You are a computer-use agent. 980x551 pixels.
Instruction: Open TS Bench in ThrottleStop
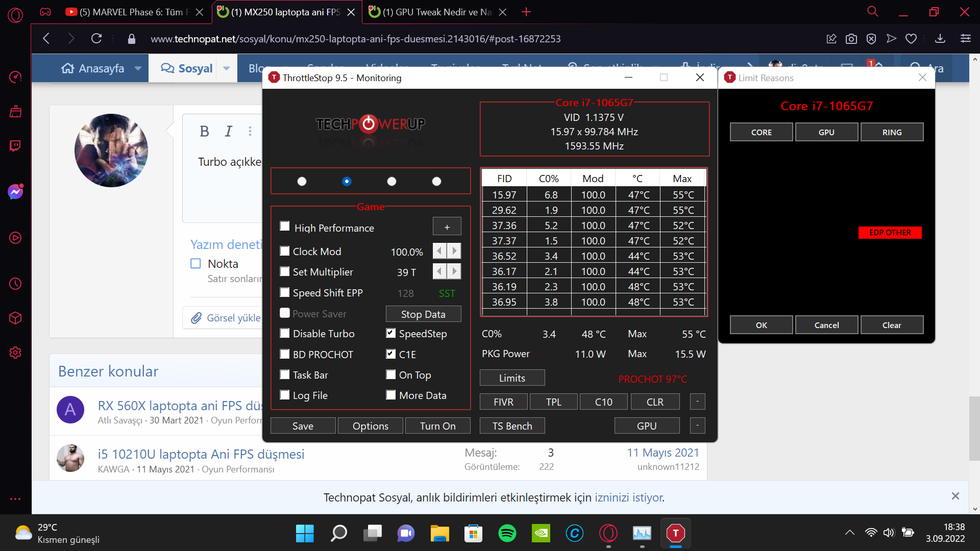512,426
